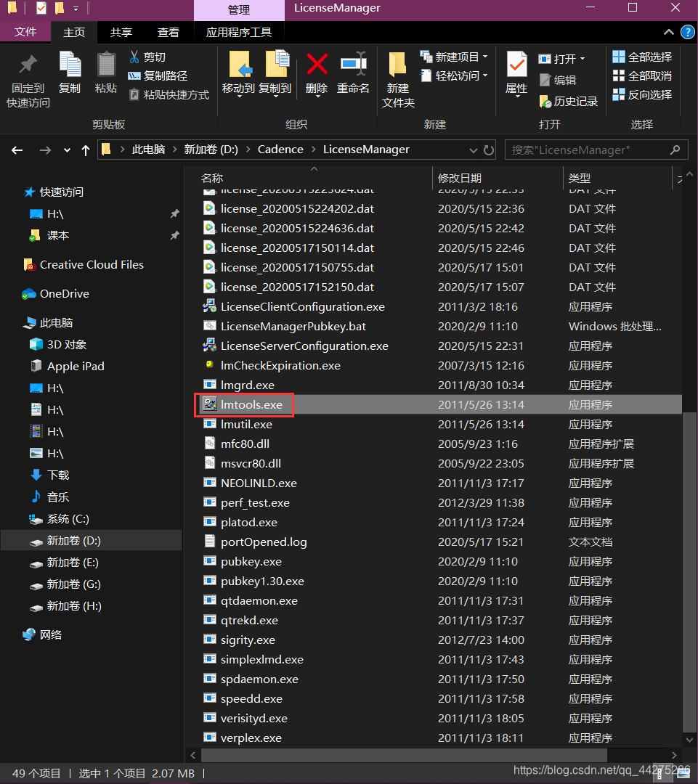This screenshot has height=784, width=698.
Task: Sort by Type (类型) column header
Action: (580, 178)
